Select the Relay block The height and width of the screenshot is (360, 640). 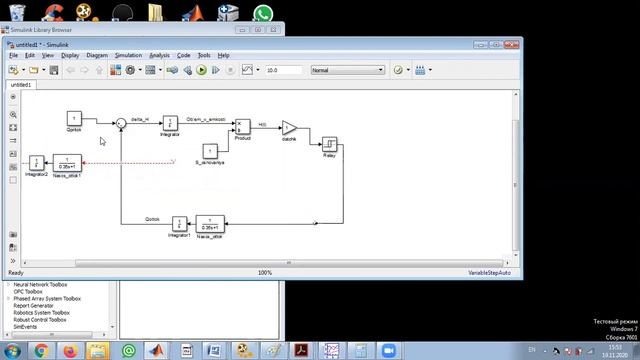[329, 144]
